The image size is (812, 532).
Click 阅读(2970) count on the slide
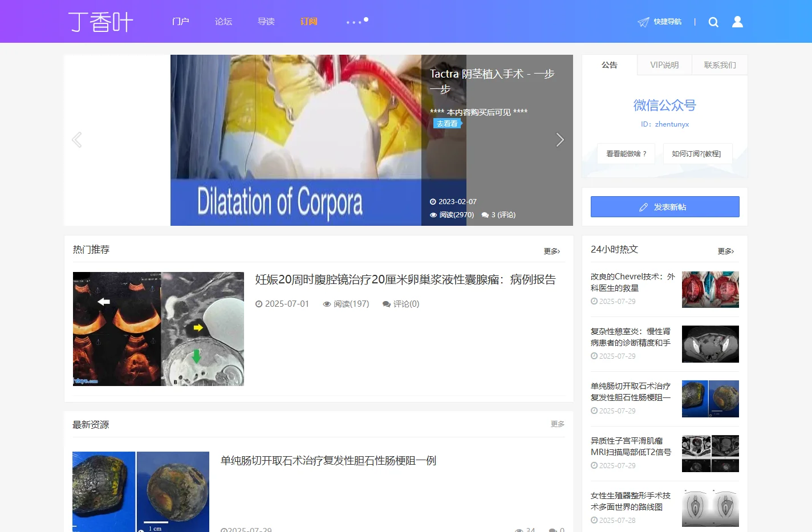click(x=456, y=215)
